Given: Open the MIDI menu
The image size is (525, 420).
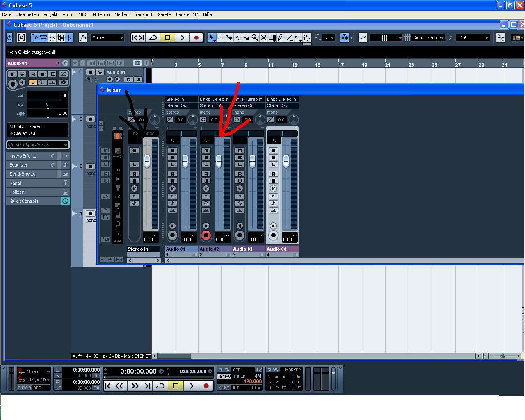Looking at the screenshot, I should click(83, 14).
